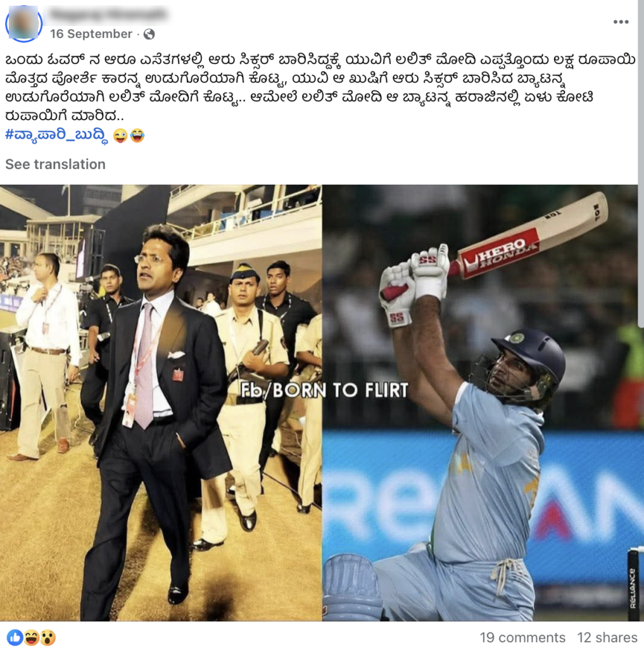This screenshot has height=648, width=644.
Task: Open right photo of batsman swinging
Action: click(x=480, y=402)
